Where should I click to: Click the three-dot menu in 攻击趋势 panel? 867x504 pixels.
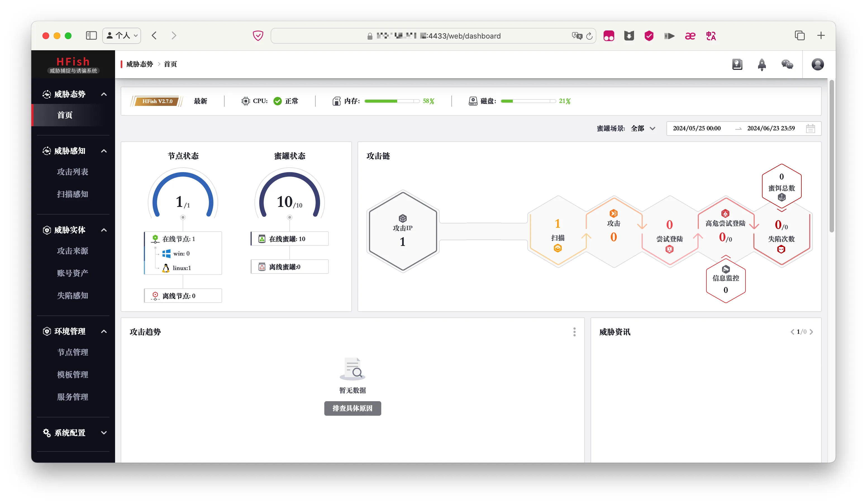[x=574, y=332]
